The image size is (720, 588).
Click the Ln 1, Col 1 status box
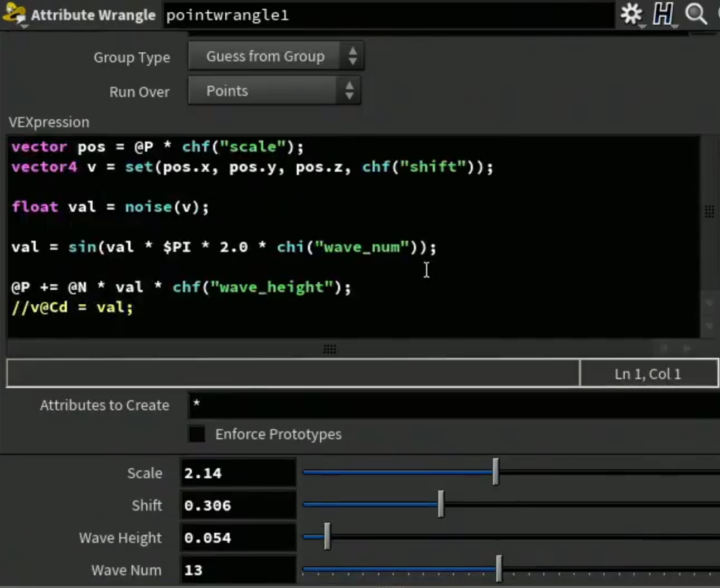point(649,373)
